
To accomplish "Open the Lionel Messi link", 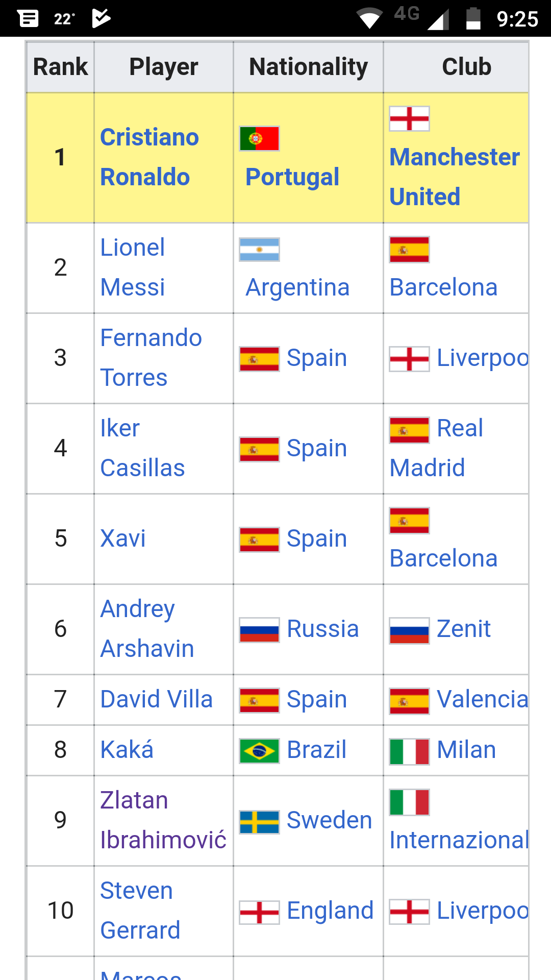I will 133,267.
